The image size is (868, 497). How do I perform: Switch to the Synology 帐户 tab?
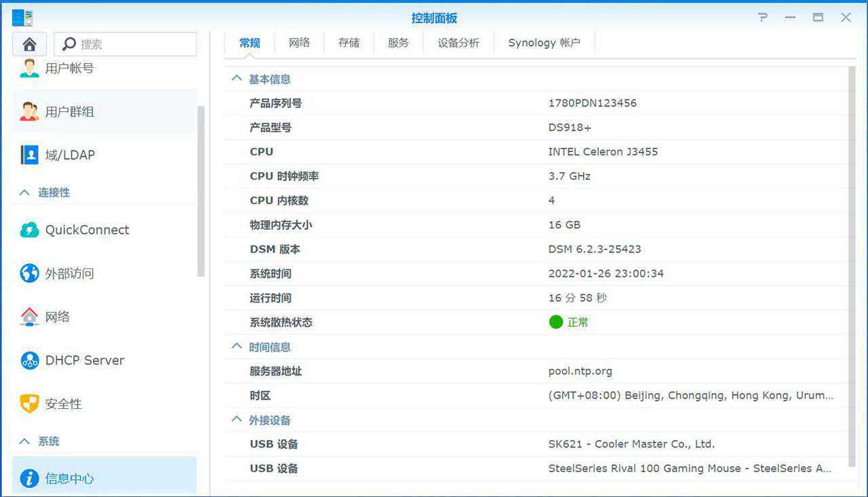pos(544,43)
